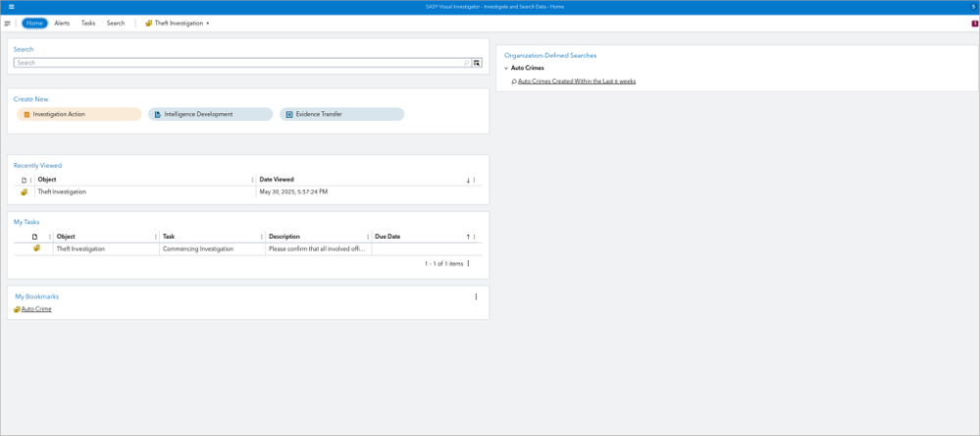Select the Commencing Investigation task cell
This screenshot has width=980, height=436.
pyautogui.click(x=198, y=249)
